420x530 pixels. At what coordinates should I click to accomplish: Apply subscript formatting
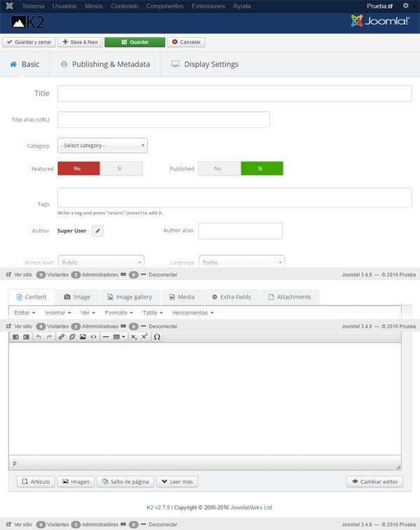click(134, 337)
